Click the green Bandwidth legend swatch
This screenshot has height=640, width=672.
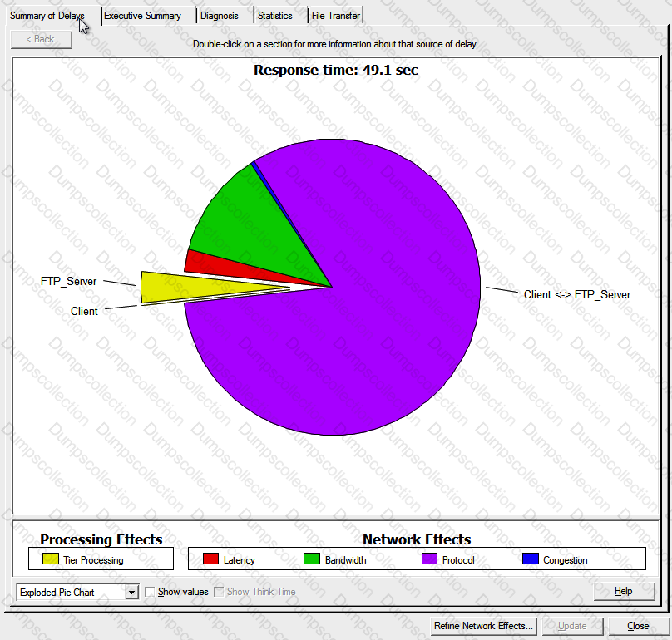coord(312,559)
